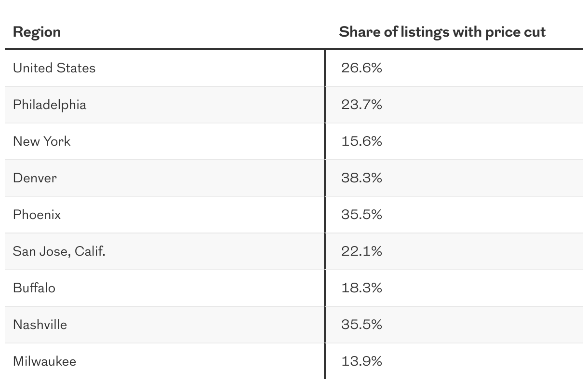The width and height of the screenshot is (588, 384).
Task: Select the United States row label
Action: pos(54,68)
